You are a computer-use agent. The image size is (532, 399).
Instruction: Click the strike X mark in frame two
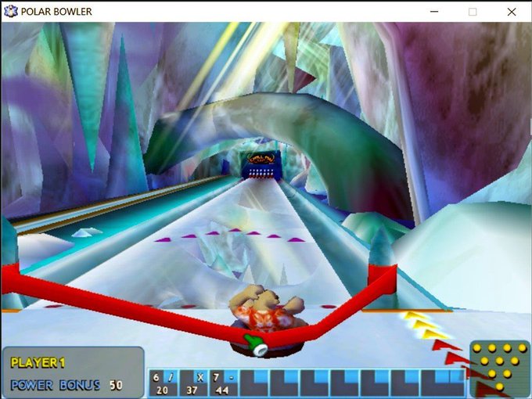coord(200,378)
